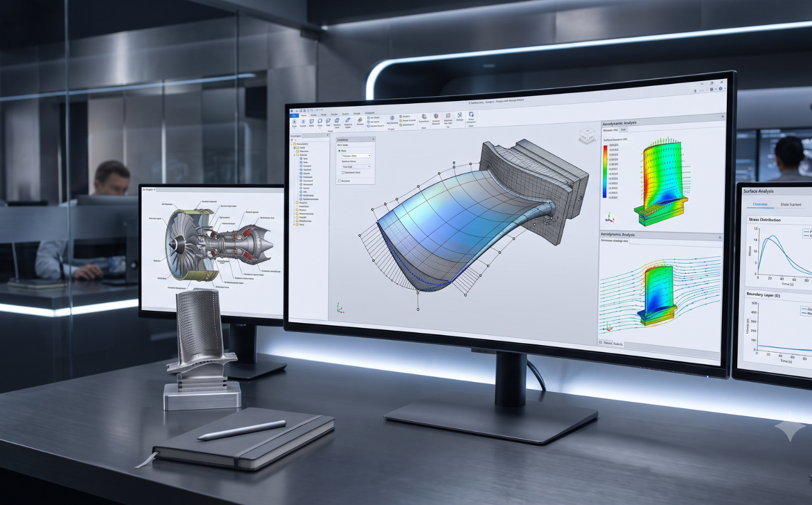
Task: Switch to Overview tab in Surface Analysis
Action: point(760,204)
